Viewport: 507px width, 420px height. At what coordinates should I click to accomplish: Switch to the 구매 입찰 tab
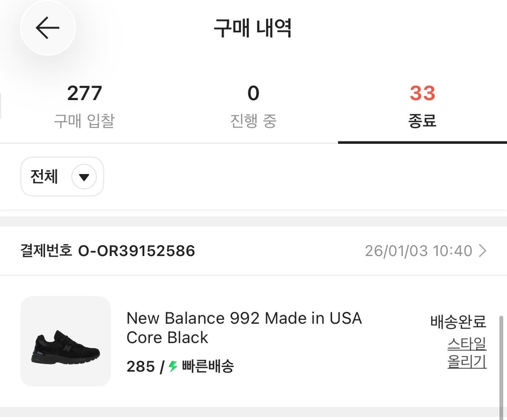[x=84, y=104]
